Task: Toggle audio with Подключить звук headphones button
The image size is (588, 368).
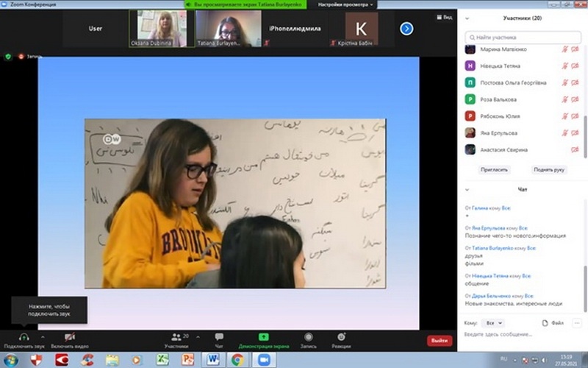Action: (x=24, y=337)
